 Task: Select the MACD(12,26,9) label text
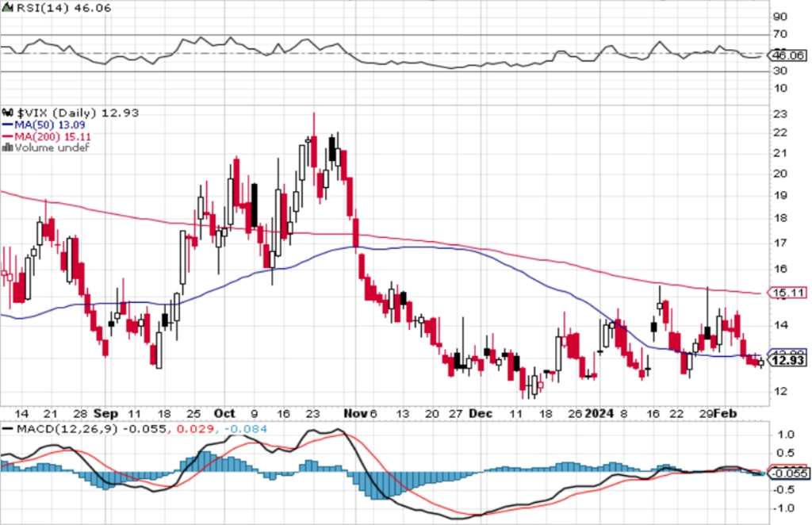[x=67, y=429]
